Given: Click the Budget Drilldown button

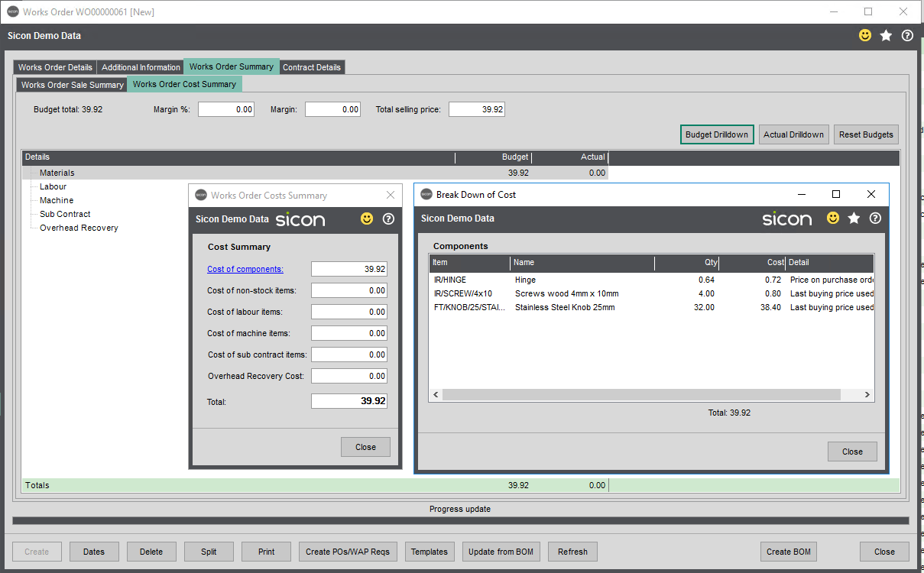Looking at the screenshot, I should pos(717,134).
